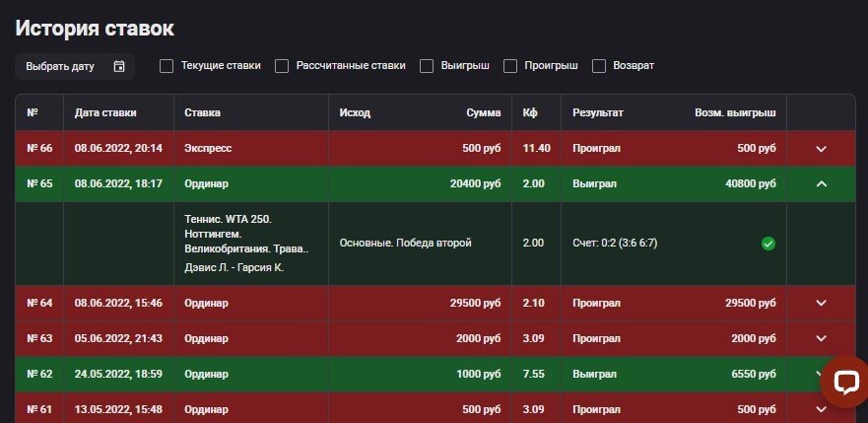Click the green checkmark win status icon

point(768,244)
